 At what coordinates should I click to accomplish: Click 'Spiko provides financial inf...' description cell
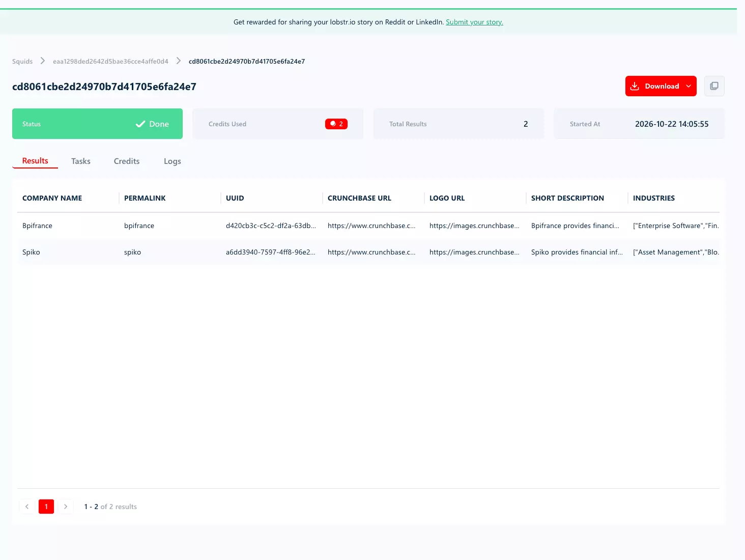tap(577, 252)
